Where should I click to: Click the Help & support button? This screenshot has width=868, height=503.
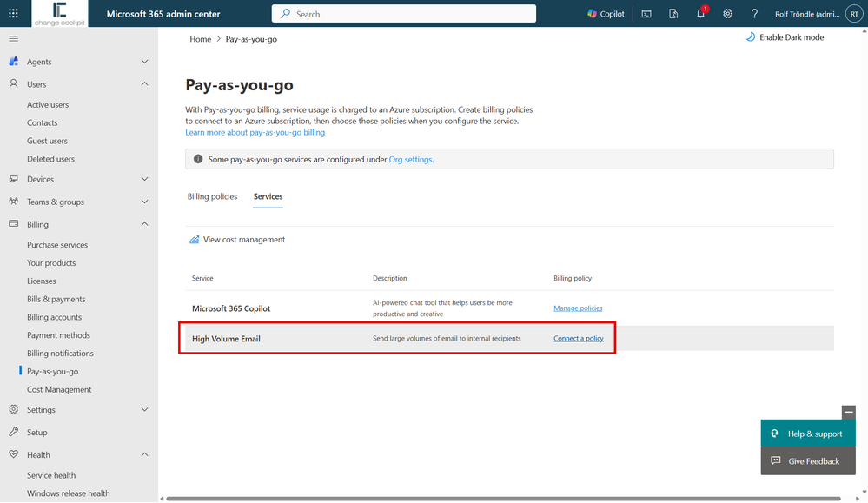pos(808,434)
